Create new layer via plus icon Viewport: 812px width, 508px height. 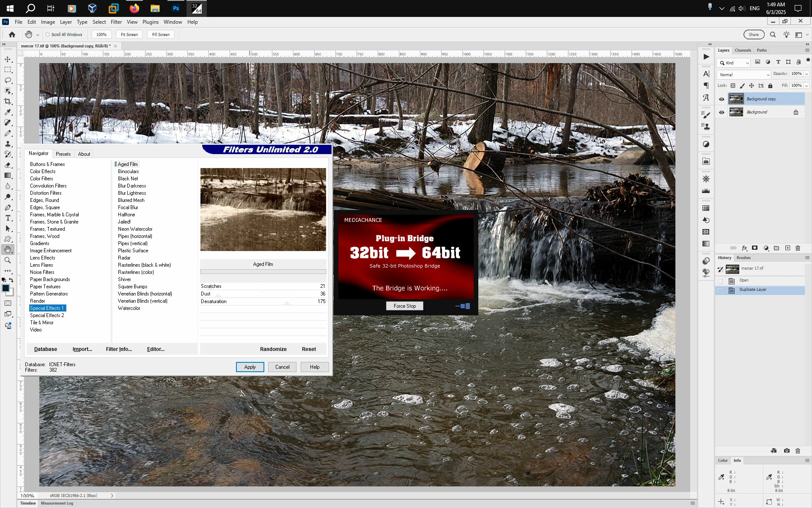coord(787,248)
